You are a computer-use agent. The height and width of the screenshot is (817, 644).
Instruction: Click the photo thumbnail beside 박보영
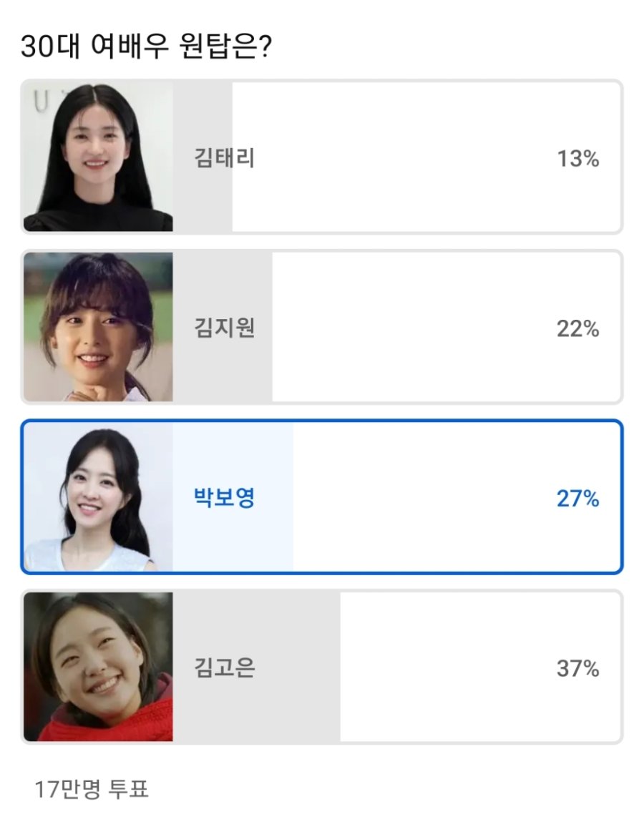coord(98,497)
